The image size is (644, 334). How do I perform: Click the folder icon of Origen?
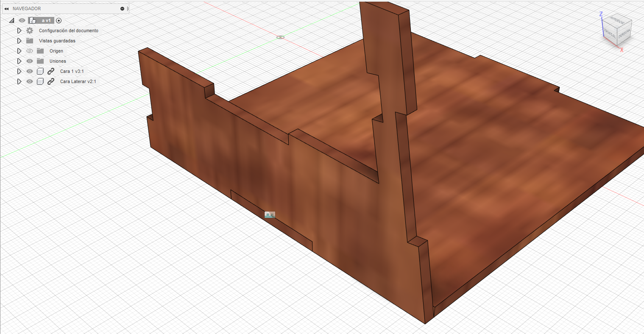(x=40, y=51)
